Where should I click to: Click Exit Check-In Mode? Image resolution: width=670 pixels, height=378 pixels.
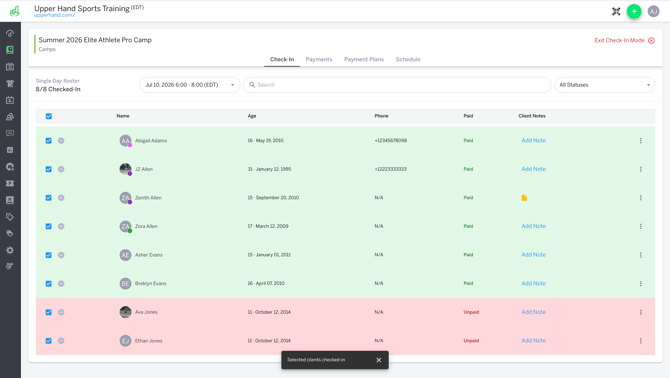[x=624, y=41]
